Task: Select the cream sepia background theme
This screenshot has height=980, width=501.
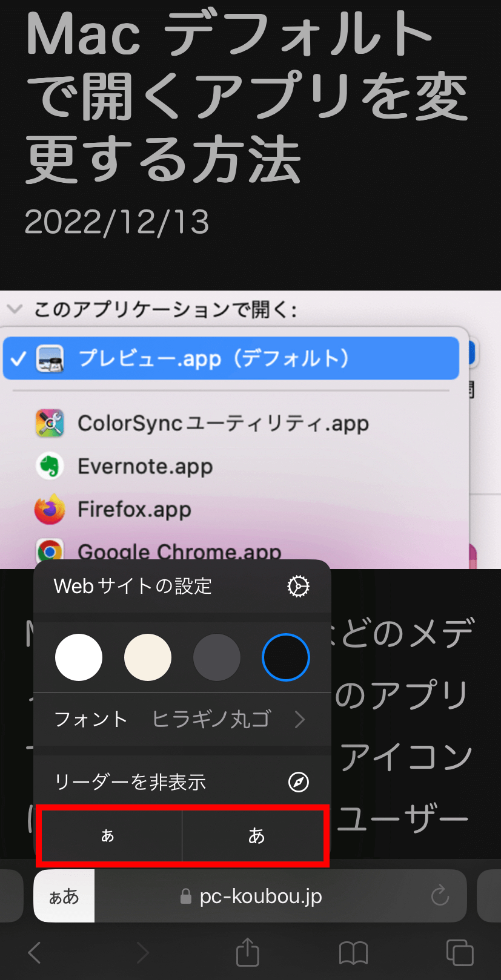Action: click(x=148, y=657)
